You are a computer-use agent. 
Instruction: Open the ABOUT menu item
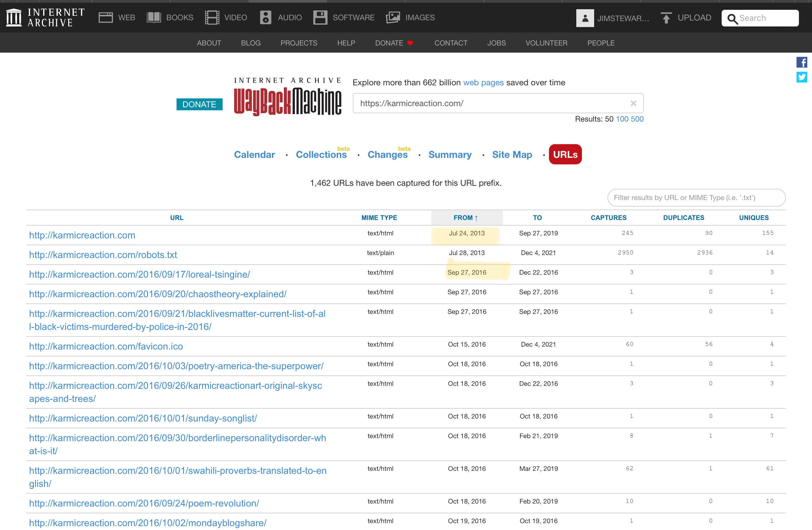[x=209, y=43]
